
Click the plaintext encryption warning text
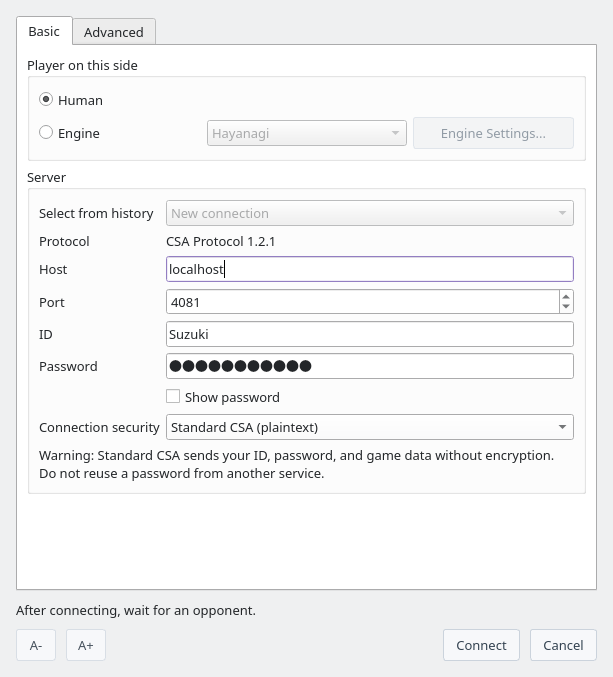point(296,465)
